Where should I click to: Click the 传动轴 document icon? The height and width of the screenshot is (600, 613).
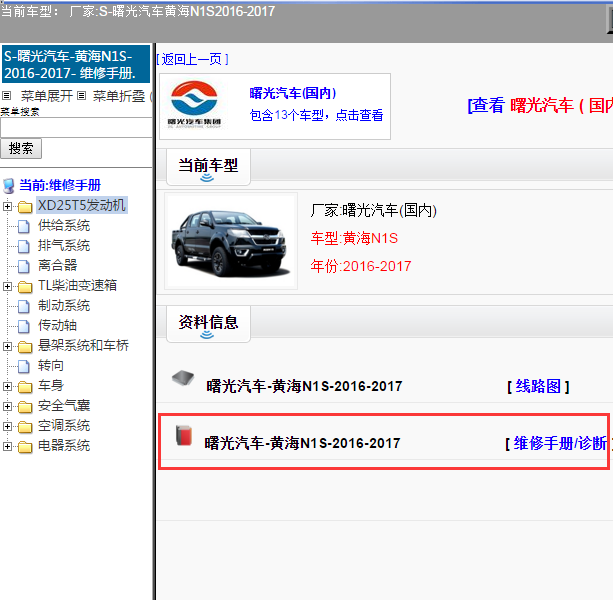[x=24, y=326]
